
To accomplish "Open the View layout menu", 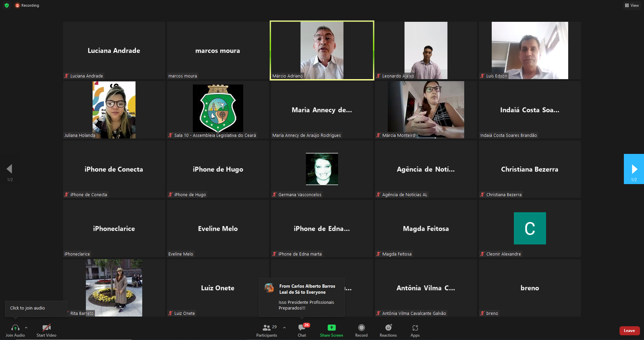I will 632,5.
